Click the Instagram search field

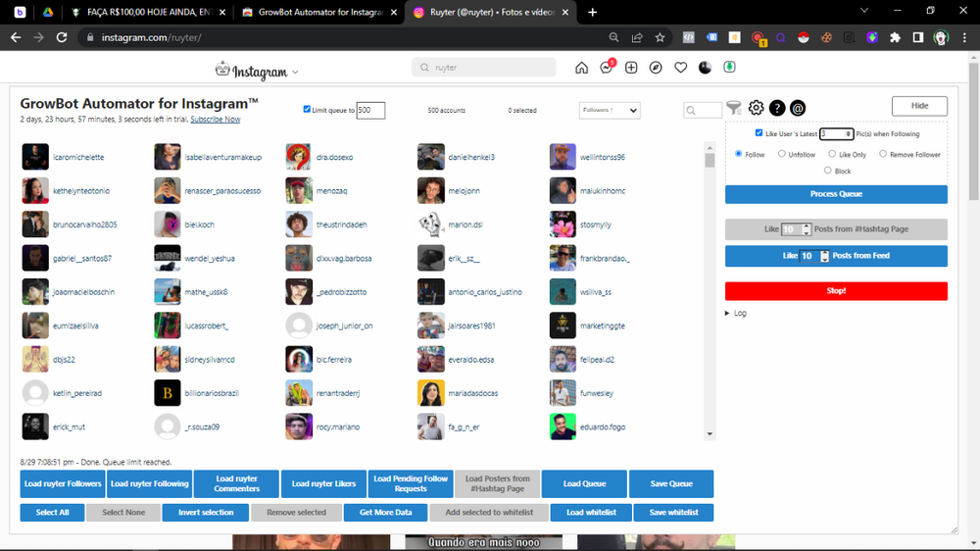pyautogui.click(x=484, y=68)
